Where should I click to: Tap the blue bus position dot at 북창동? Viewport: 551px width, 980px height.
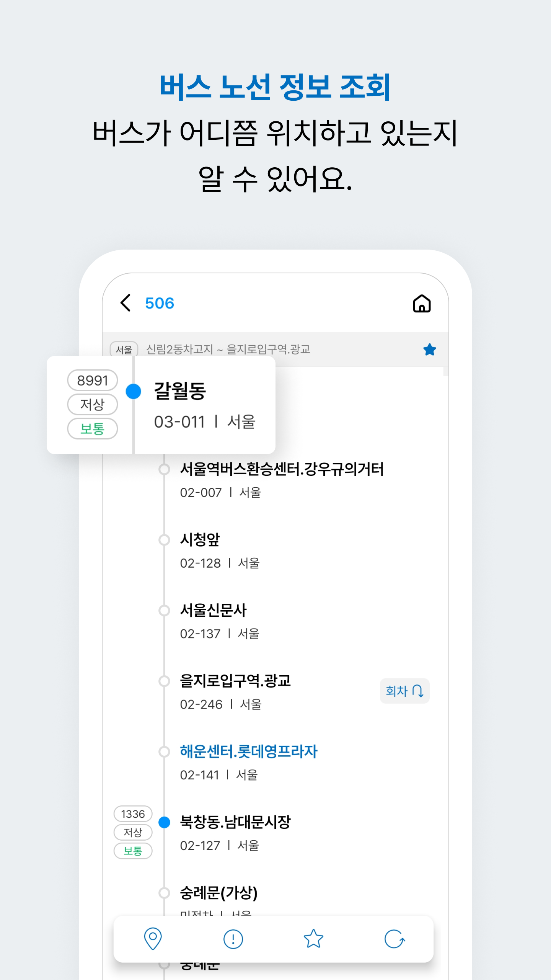pyautogui.click(x=164, y=822)
